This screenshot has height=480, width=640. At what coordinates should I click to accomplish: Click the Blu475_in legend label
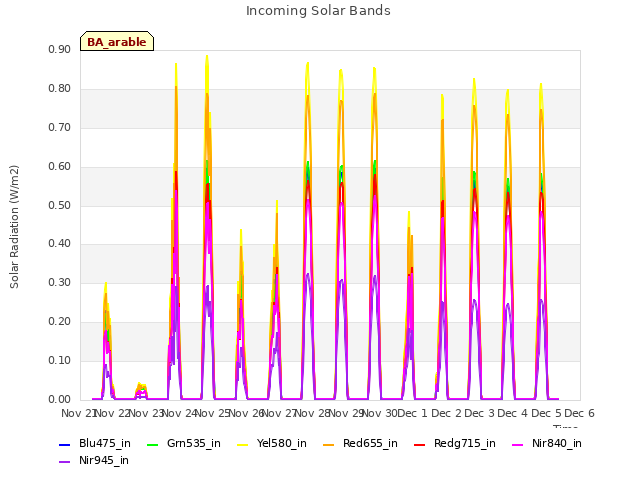(x=104, y=443)
